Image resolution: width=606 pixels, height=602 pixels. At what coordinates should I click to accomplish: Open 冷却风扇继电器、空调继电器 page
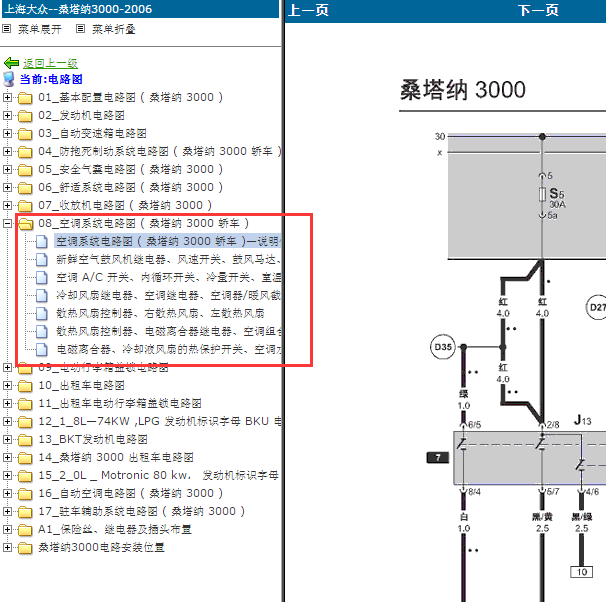(168, 296)
